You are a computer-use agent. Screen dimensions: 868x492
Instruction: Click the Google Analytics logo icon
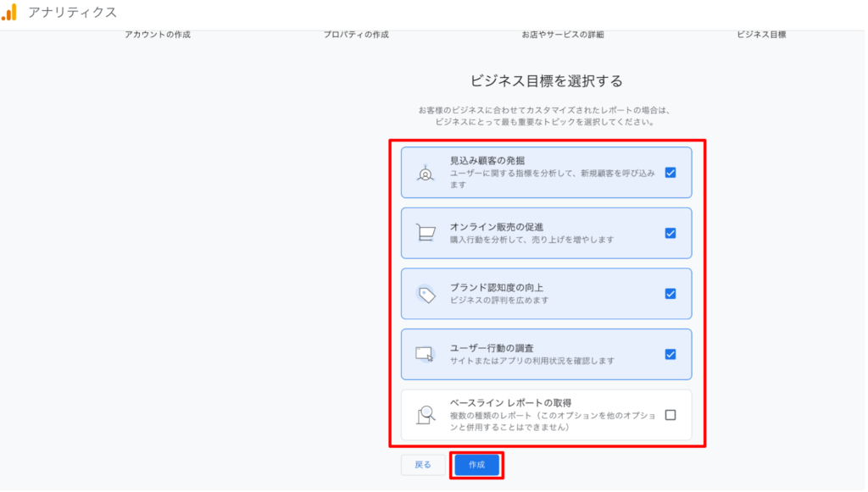[x=9, y=13]
